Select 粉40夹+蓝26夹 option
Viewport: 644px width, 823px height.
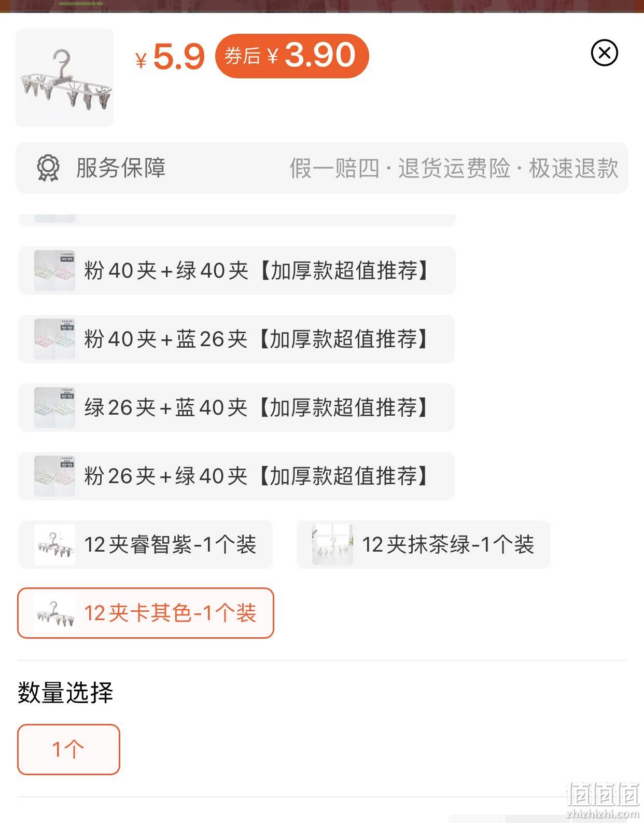pos(236,339)
